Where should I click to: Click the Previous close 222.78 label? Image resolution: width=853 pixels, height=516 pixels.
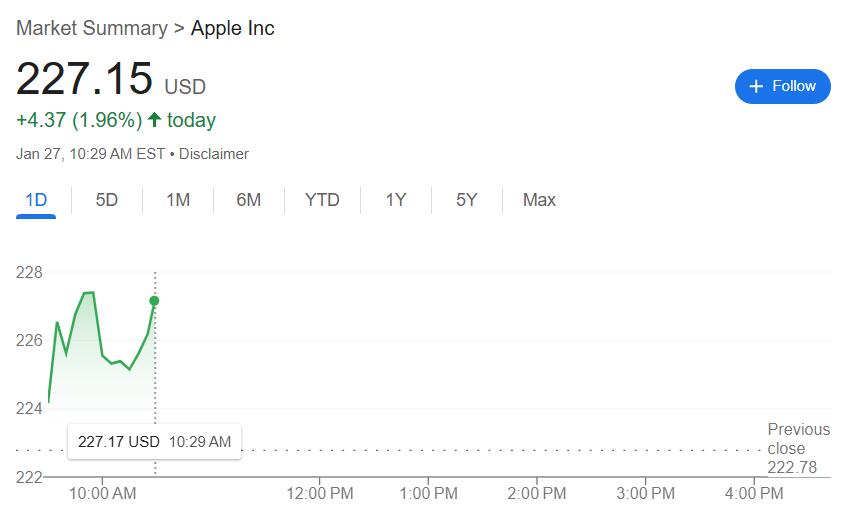tap(799, 448)
